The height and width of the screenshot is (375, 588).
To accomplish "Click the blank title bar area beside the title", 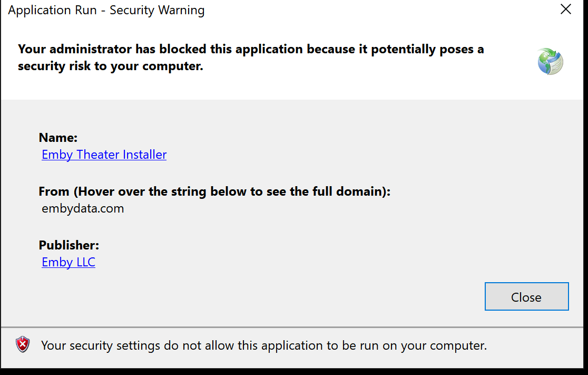I will (x=375, y=10).
